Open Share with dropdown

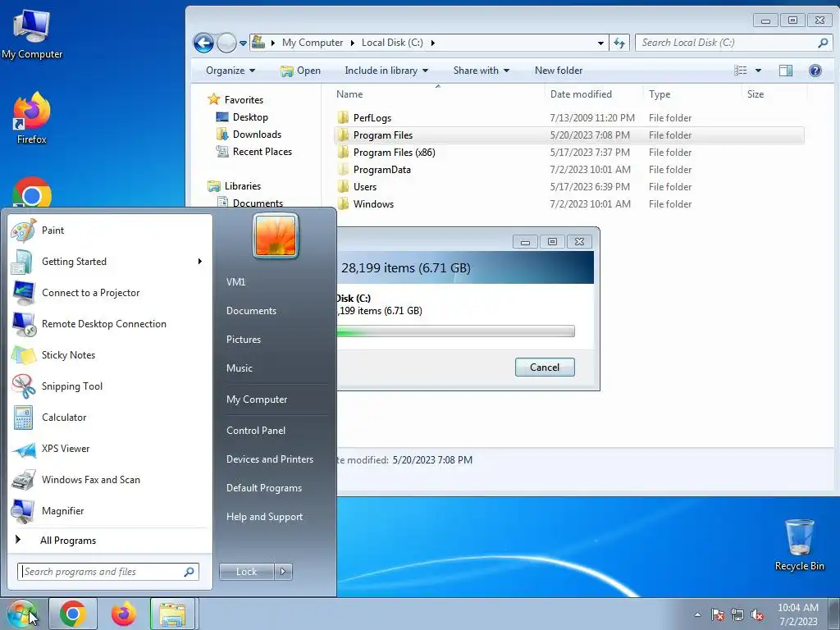pos(481,71)
